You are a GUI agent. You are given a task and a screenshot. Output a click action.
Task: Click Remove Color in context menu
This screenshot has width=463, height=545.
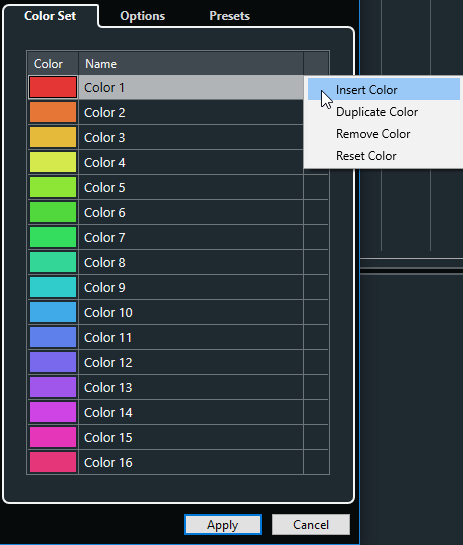pyautogui.click(x=384, y=134)
